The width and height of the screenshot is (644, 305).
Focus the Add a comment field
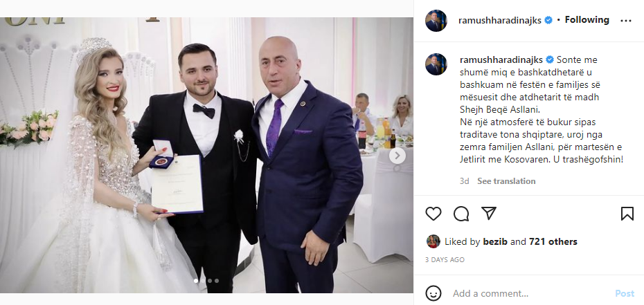tap(530, 293)
